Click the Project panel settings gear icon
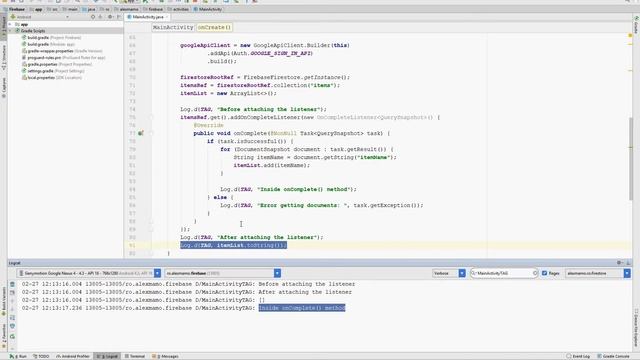This screenshot has width=640, height=360. click(x=110, y=17)
